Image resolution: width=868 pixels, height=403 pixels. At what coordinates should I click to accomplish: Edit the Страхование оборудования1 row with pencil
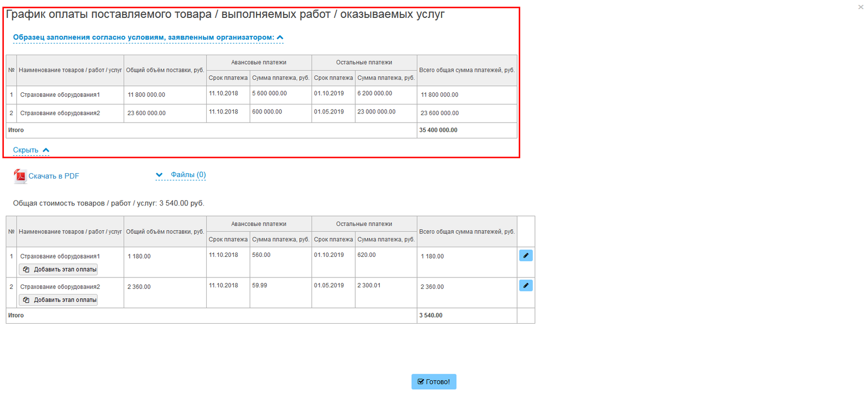(525, 255)
